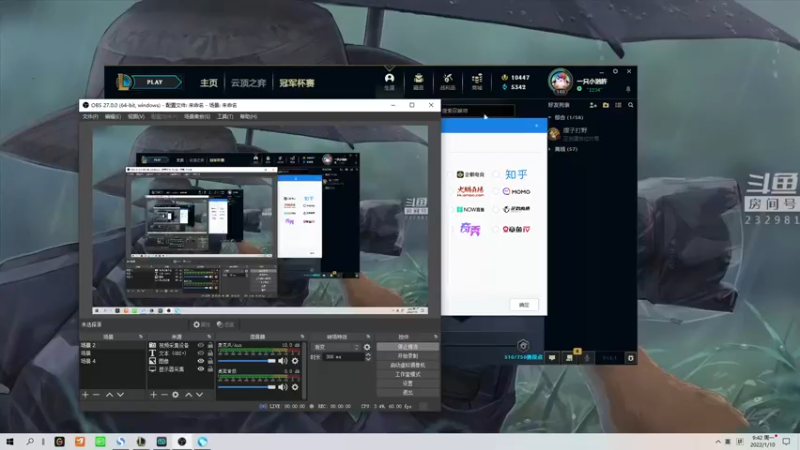Open the 工具(T) menu in OBS
800x450 pixels.
pos(225,117)
